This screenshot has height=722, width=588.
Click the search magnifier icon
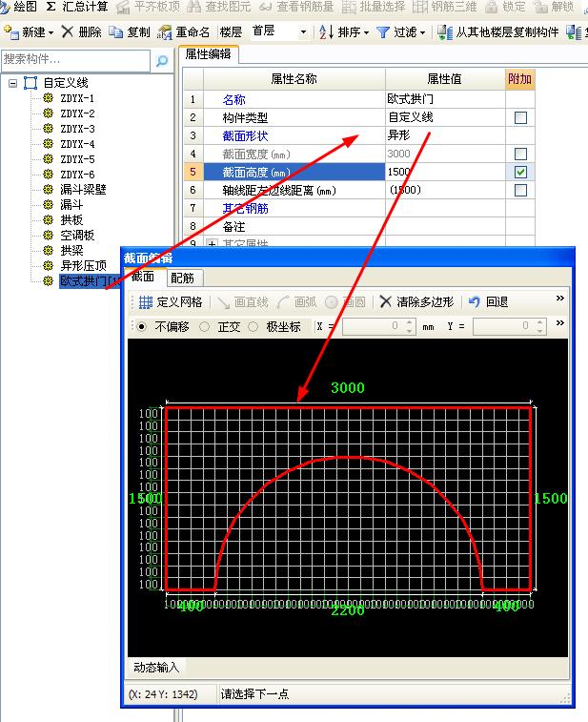click(x=162, y=60)
